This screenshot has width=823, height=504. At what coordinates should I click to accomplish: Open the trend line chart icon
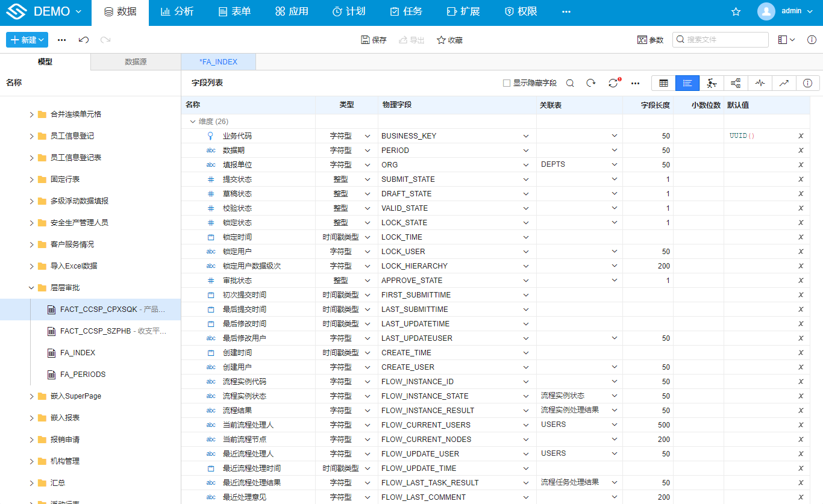[784, 83]
